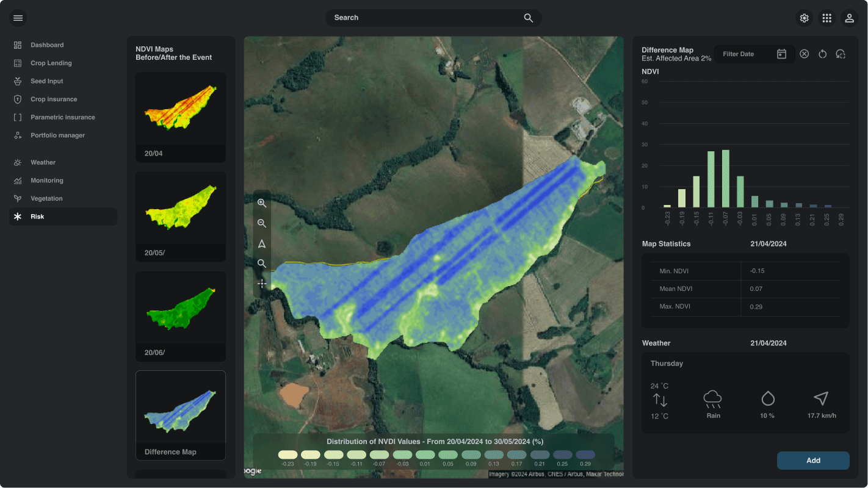The width and height of the screenshot is (868, 488).
Task: Click the compass orientation icon on the map
Action: pos(262,243)
